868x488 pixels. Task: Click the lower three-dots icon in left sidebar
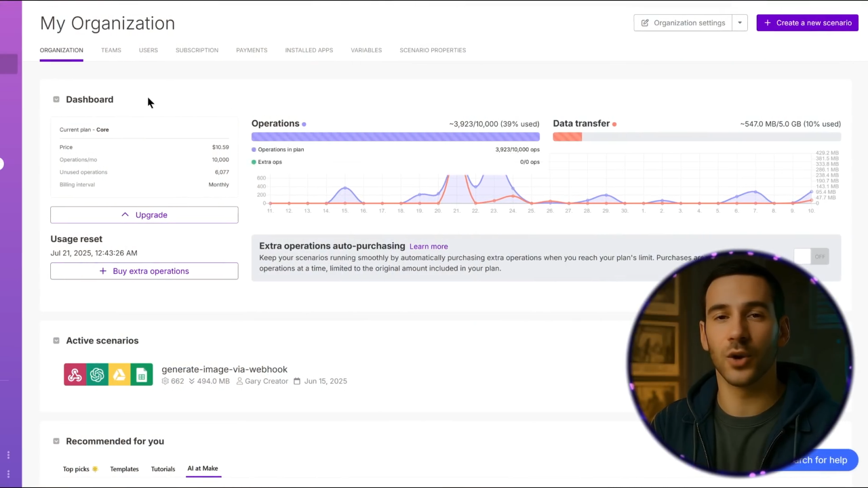8,474
